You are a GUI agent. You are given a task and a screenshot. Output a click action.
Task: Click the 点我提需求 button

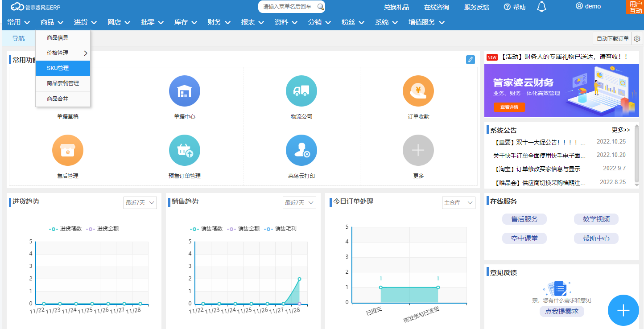click(x=561, y=312)
